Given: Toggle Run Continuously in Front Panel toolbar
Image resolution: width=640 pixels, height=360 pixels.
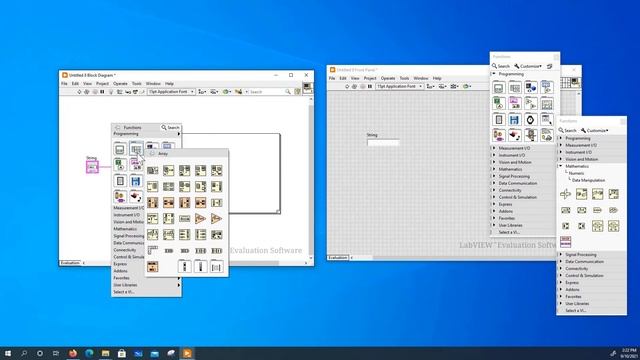Looking at the screenshot, I should pyautogui.click(x=354, y=87).
